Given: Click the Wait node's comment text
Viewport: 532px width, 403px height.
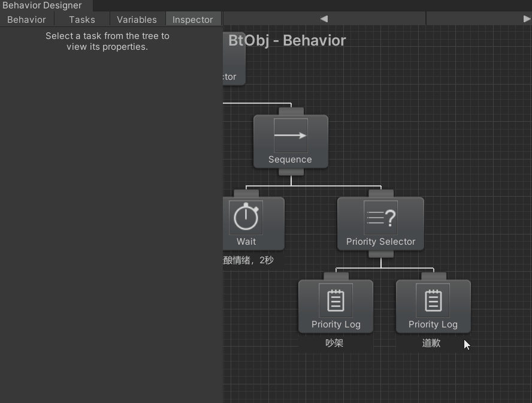Looking at the screenshot, I should click(x=249, y=260).
